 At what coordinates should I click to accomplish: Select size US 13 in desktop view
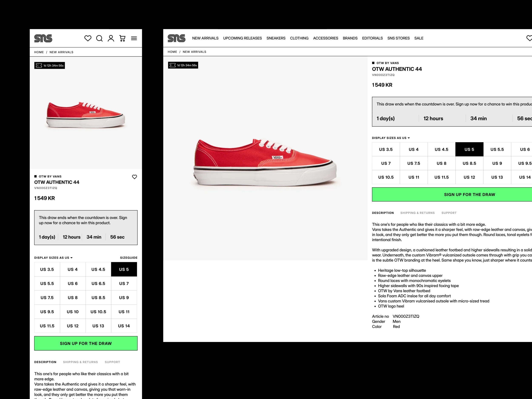pyautogui.click(x=497, y=177)
